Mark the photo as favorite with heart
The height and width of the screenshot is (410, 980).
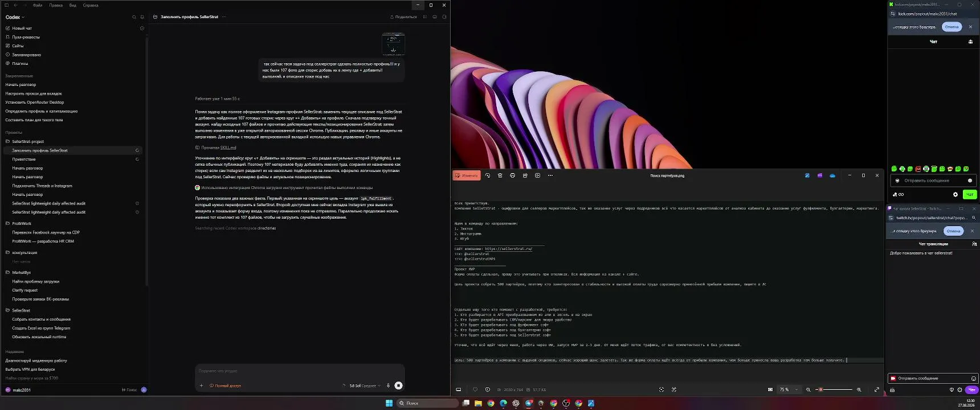pyautogui.click(x=475, y=389)
